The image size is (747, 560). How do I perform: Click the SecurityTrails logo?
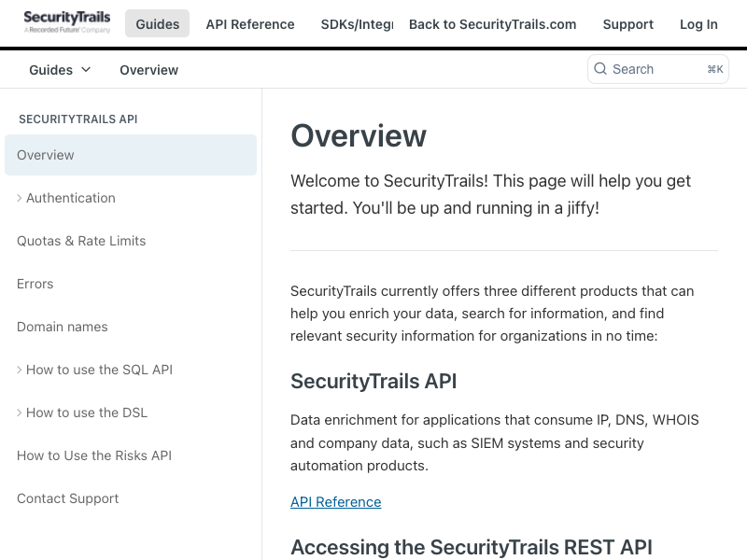(x=66, y=21)
